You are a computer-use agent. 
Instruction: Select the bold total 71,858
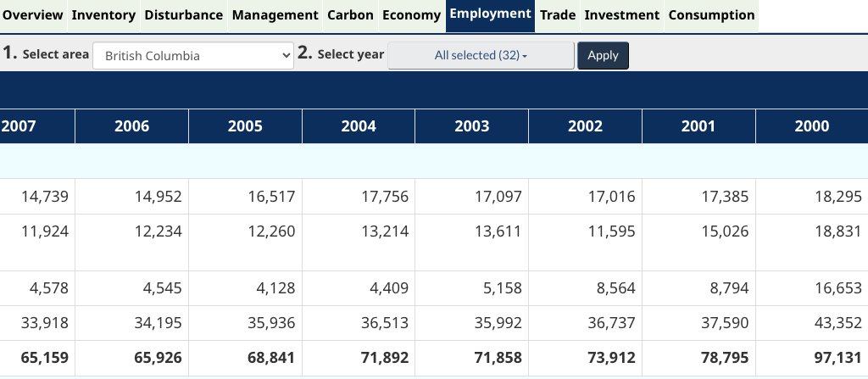(498, 358)
